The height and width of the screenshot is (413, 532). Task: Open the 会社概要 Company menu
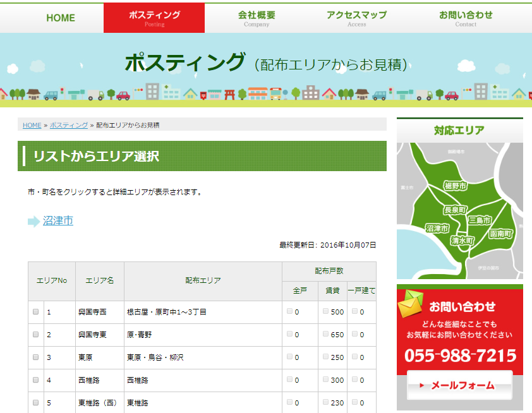pyautogui.click(x=257, y=18)
